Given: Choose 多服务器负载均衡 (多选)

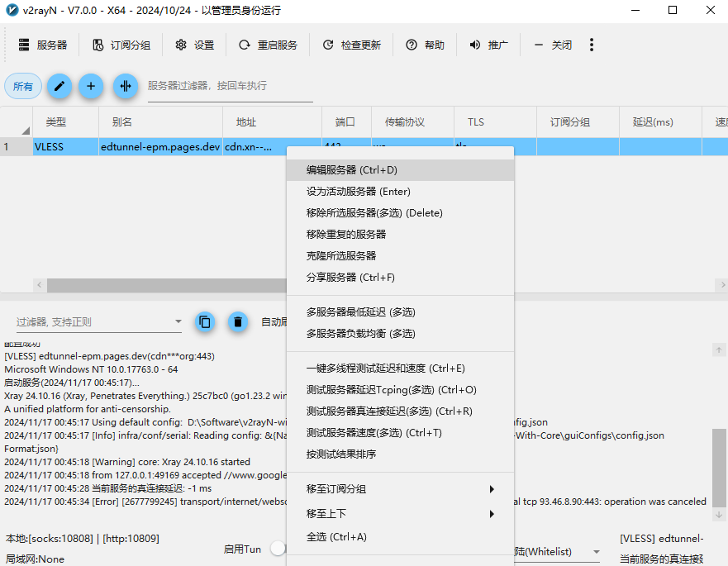Looking at the screenshot, I should [400, 333].
